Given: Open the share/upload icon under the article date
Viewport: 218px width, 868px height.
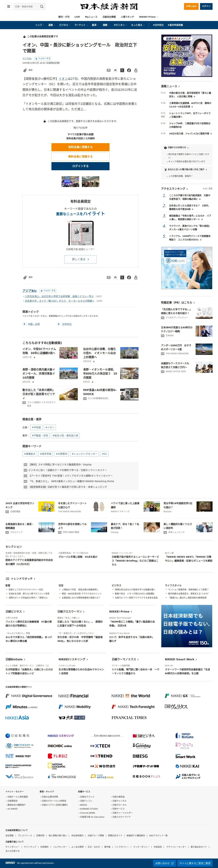Looking at the screenshot, I should (136, 70).
